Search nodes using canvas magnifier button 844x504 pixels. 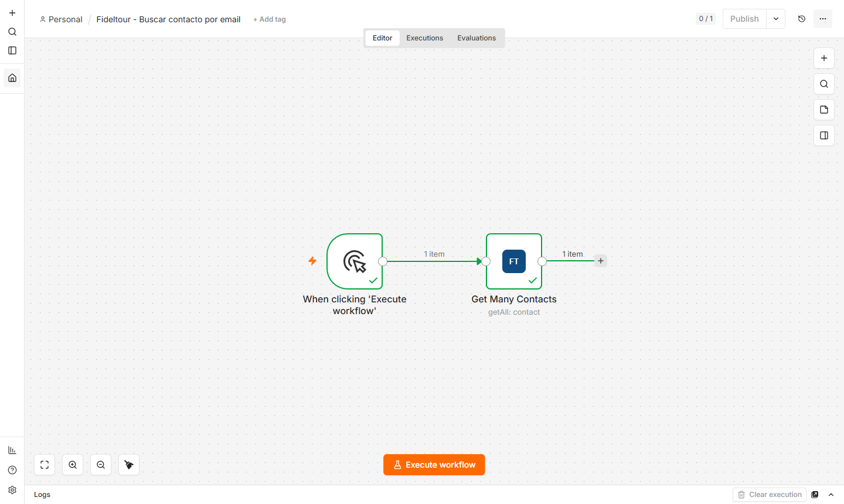click(824, 84)
